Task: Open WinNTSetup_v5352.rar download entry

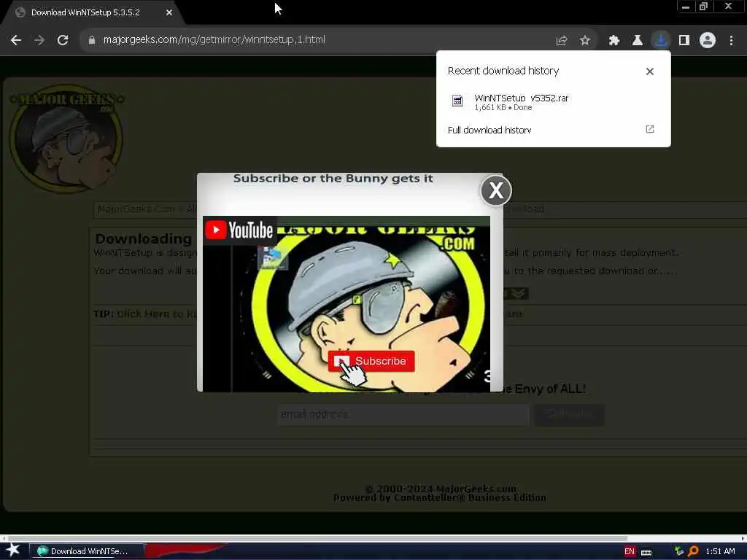Action: tap(553, 102)
